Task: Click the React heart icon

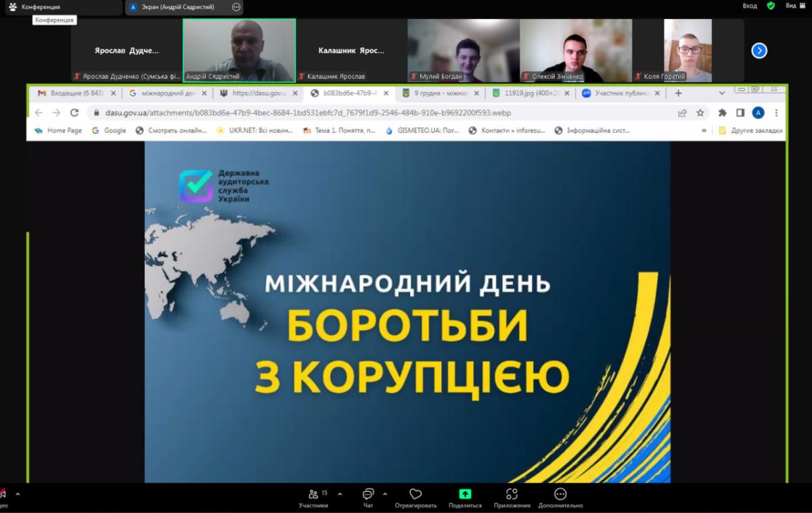Action: pos(415,497)
